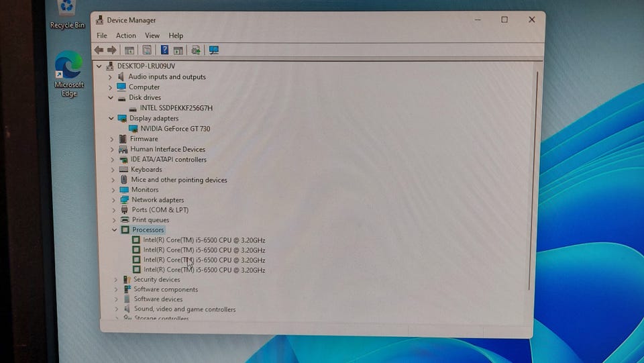Click the Display adapters category icon

(122, 118)
